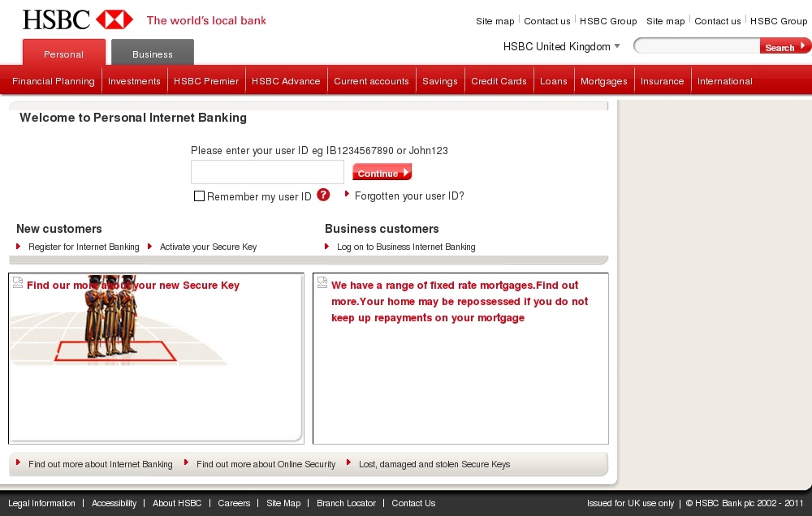Focus the user ID input field
This screenshot has height=516, width=812.
267,172
